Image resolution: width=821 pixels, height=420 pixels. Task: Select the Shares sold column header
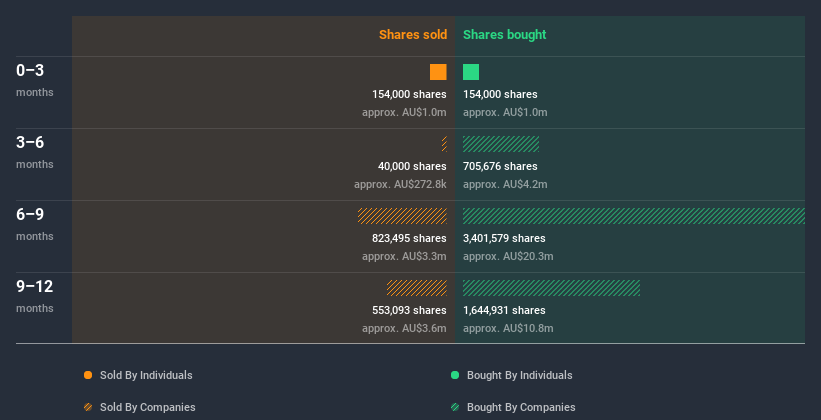pos(412,35)
